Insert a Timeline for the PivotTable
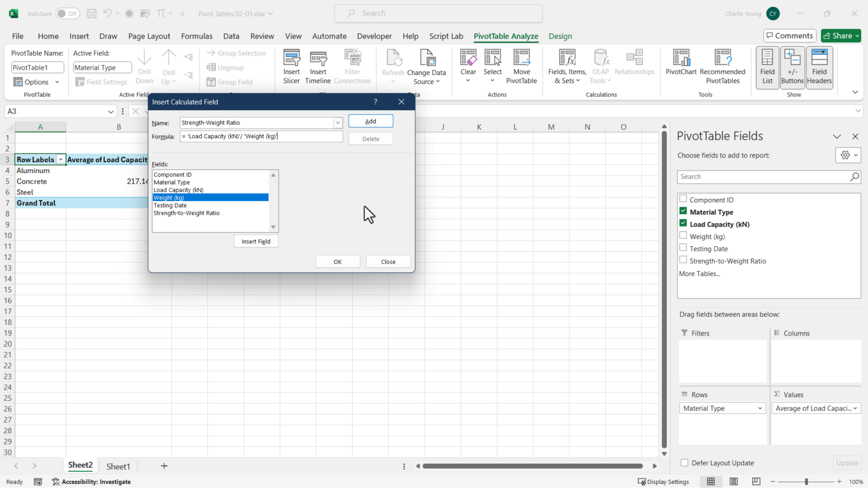 [x=318, y=65]
